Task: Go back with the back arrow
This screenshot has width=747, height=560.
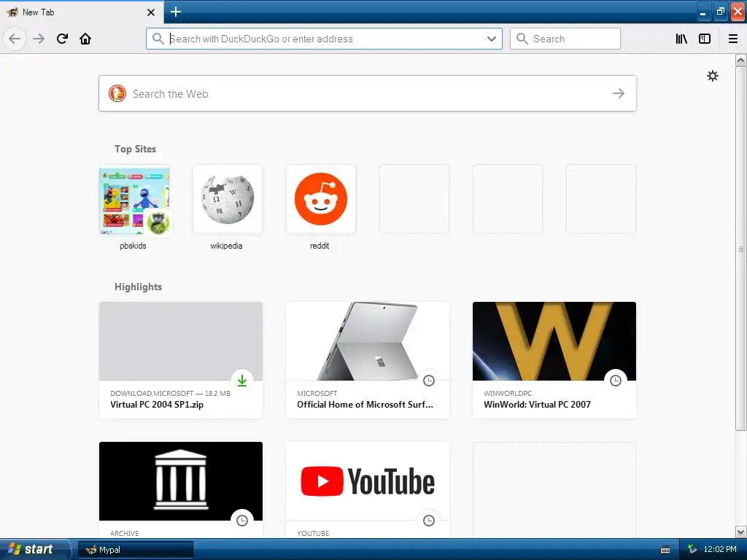Action: pyautogui.click(x=15, y=39)
